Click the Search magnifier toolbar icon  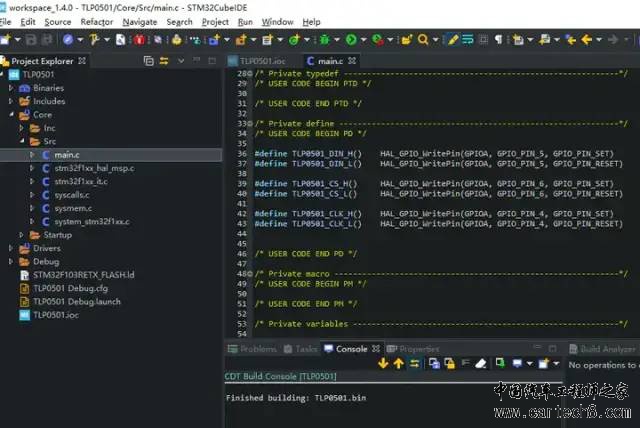click(x=423, y=40)
